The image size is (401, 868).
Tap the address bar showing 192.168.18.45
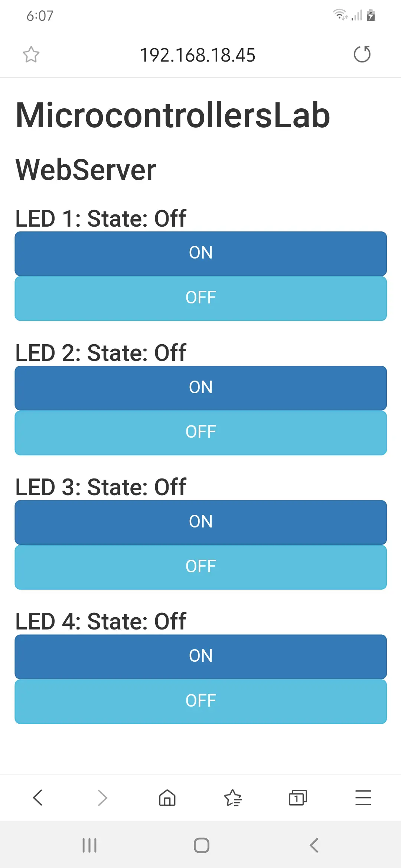point(198,55)
